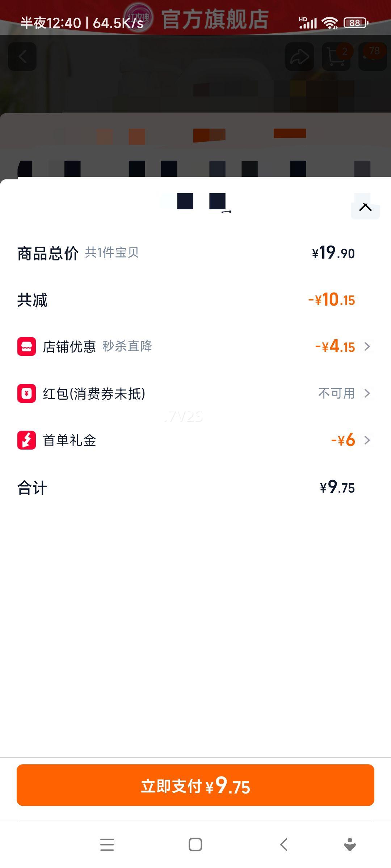The image size is (391, 868).
Task: Collapse the price detail sheet with the up chevron
Action: click(365, 207)
